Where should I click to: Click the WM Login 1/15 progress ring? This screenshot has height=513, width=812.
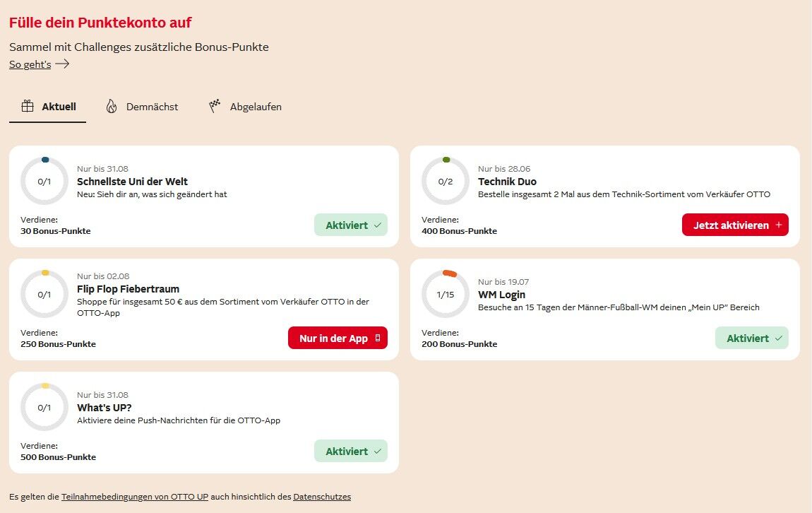pyautogui.click(x=446, y=294)
